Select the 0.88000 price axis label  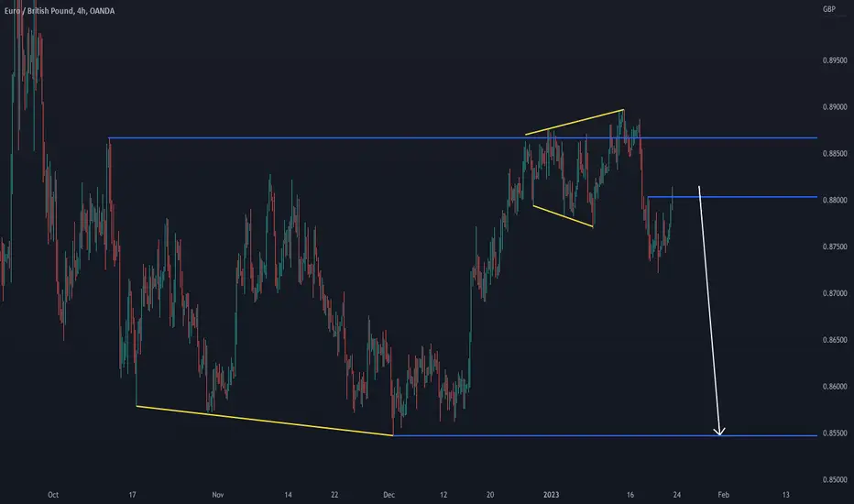point(835,201)
